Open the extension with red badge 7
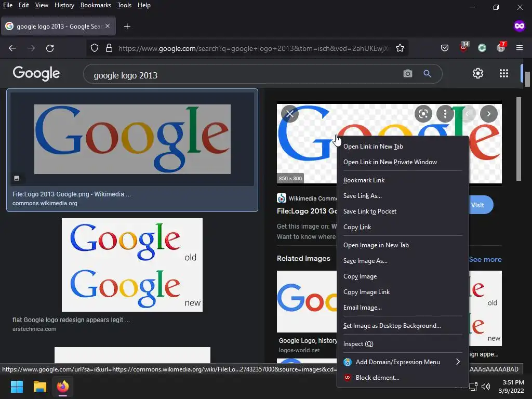The width and height of the screenshot is (532, 399). tap(501, 47)
